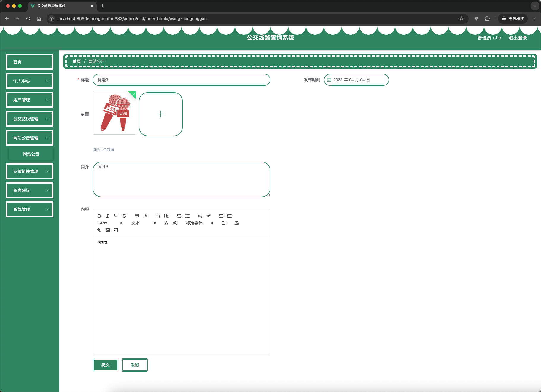Click the 网站公告 breadcrumb text
The width and height of the screenshot is (541, 392).
[x=97, y=61]
